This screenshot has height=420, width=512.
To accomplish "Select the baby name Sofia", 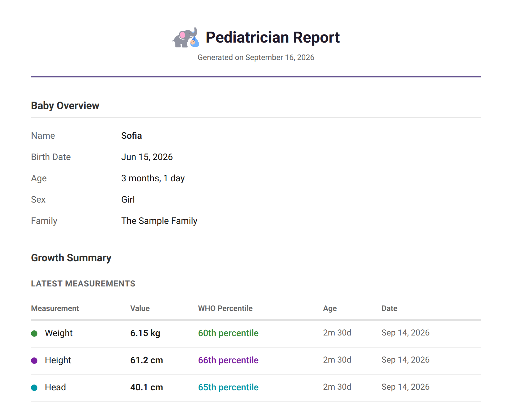I will pos(132,135).
